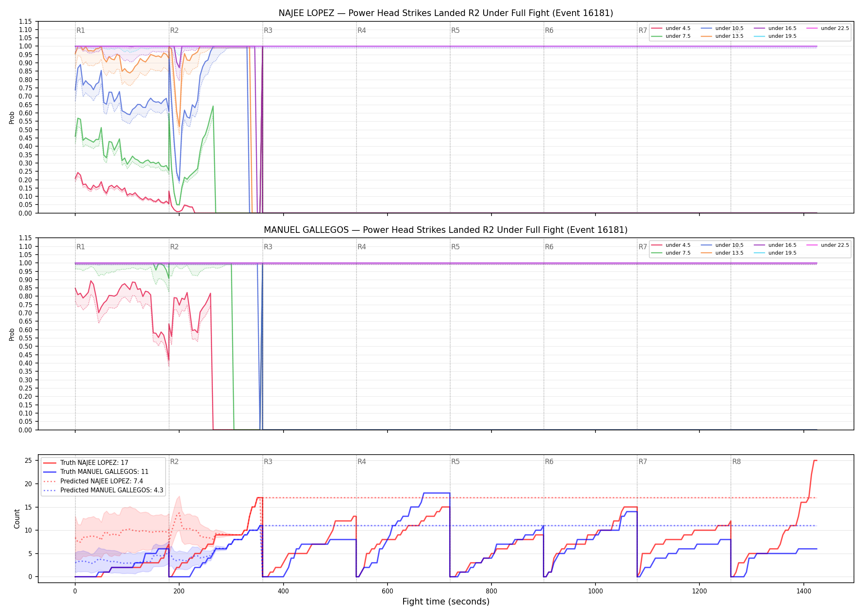Click 'under 22.5' legend entry in top chart
This screenshot has height=616, width=863.
click(x=828, y=28)
